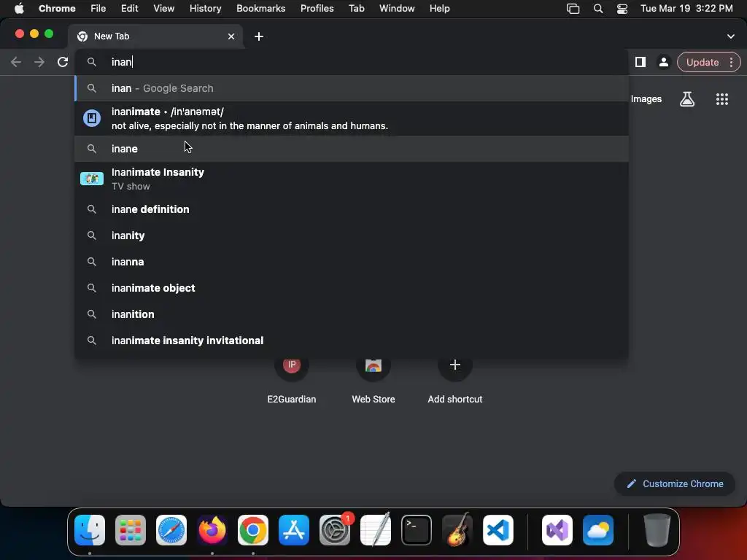Click the Spotlight search icon in menu bar
This screenshot has width=747, height=560.
[x=598, y=8]
